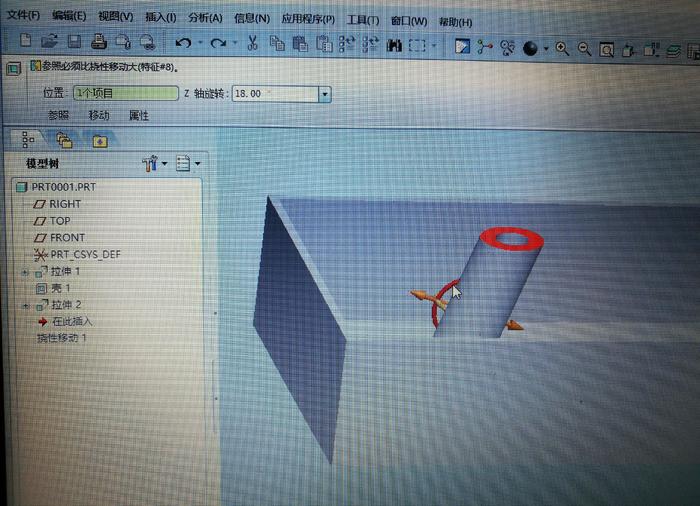This screenshot has height=506, width=700.
Task: Open the selection box tool dropdown arrow
Action: (x=434, y=46)
